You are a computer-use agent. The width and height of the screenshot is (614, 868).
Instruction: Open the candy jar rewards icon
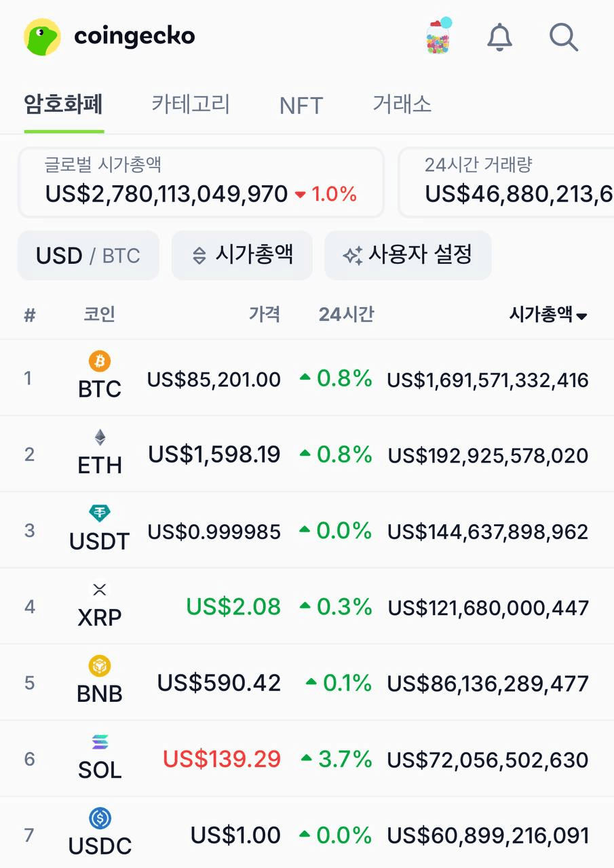(439, 36)
